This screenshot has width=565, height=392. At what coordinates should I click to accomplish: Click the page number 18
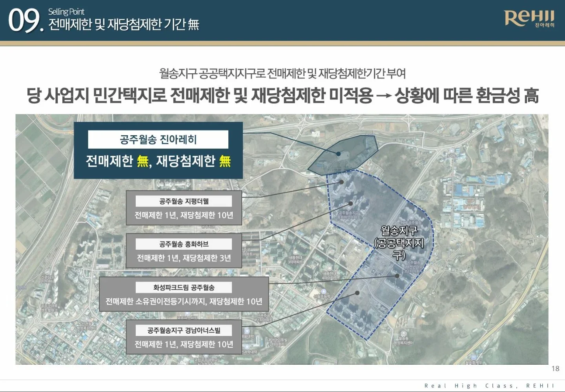click(555, 368)
